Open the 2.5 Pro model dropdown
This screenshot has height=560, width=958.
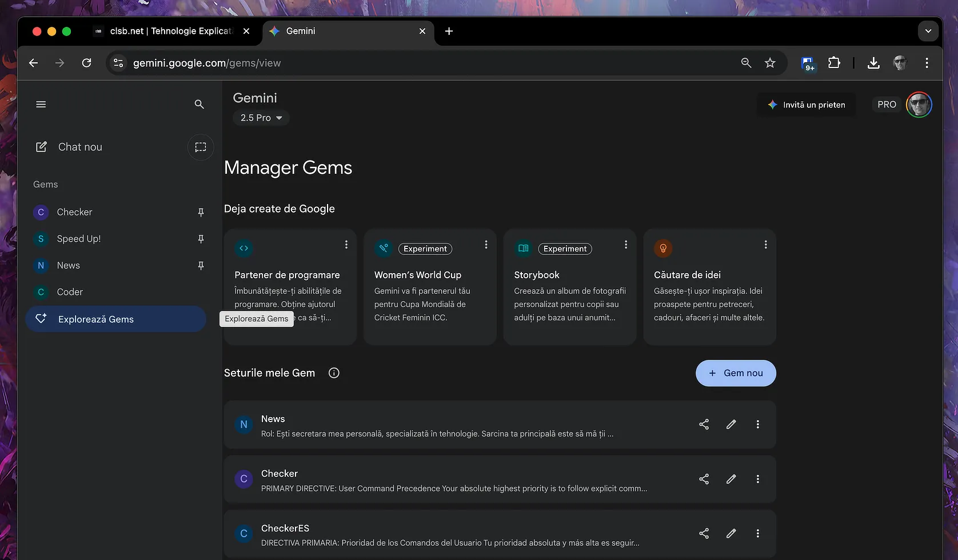coord(261,118)
